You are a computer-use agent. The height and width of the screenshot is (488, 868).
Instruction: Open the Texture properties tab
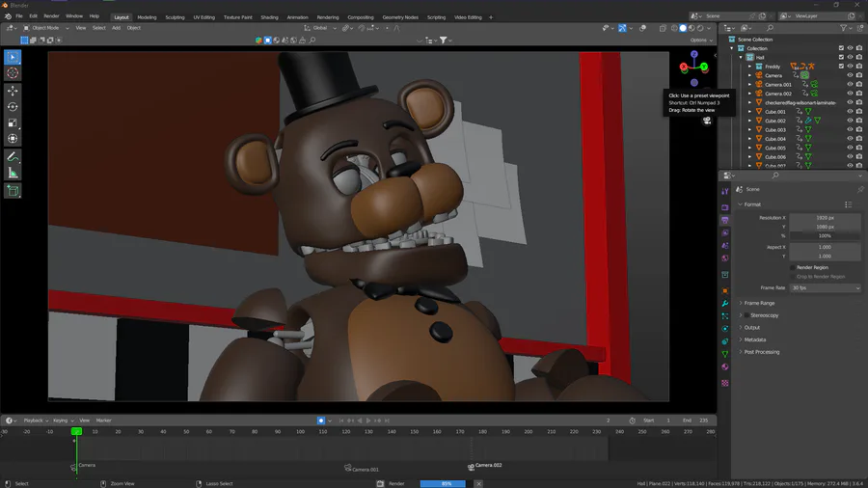tap(725, 383)
